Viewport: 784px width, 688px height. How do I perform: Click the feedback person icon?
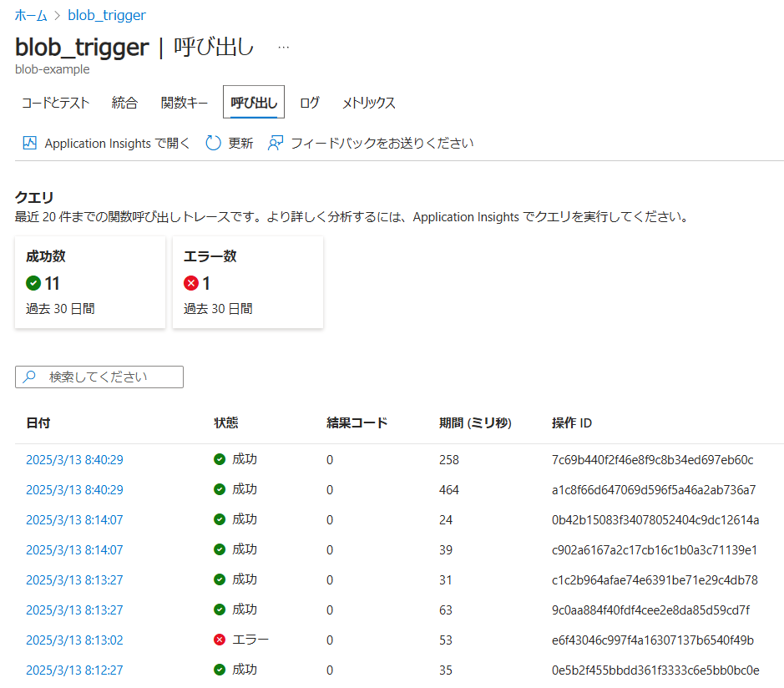tap(276, 143)
